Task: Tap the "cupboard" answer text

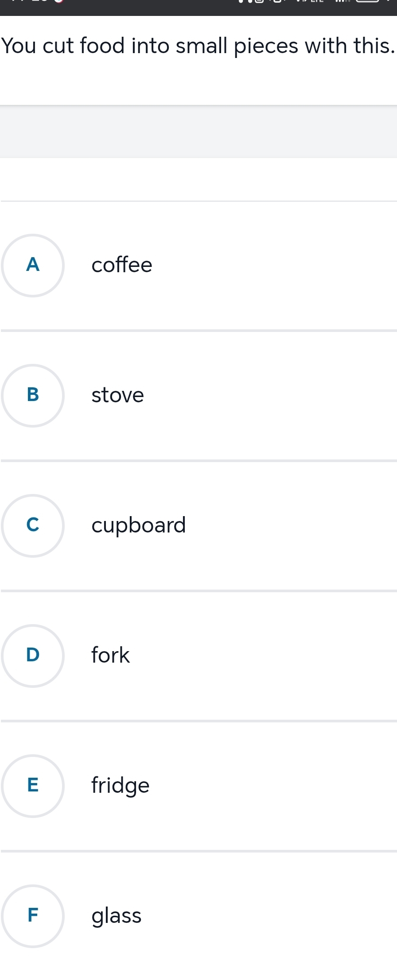Action: pyautogui.click(x=138, y=525)
